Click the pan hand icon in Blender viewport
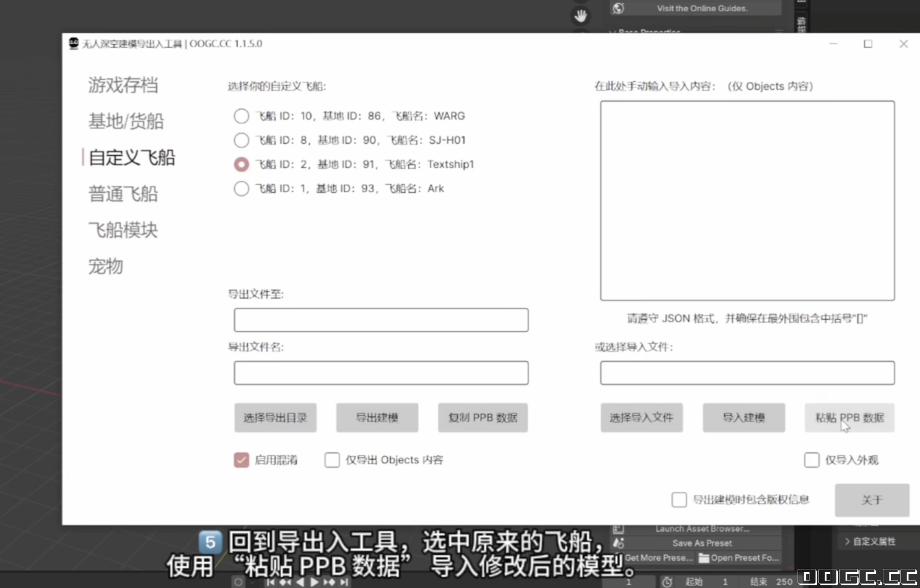920x588 pixels. point(581,16)
